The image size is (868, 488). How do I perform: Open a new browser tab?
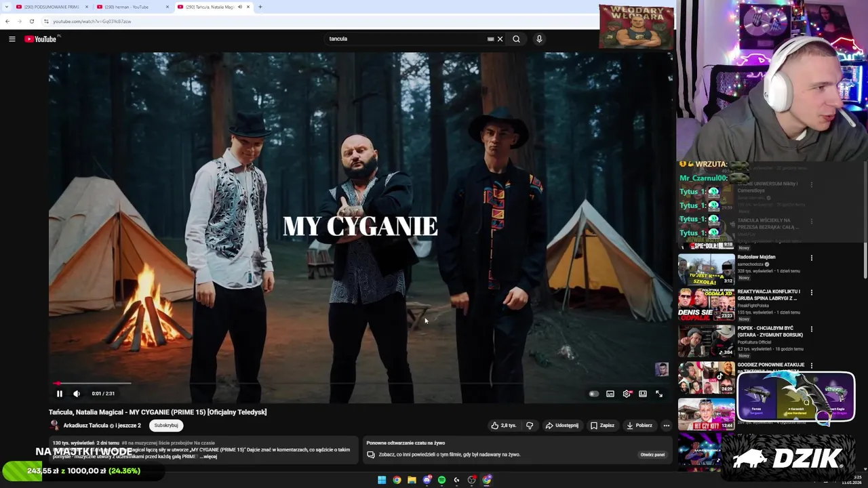(260, 7)
